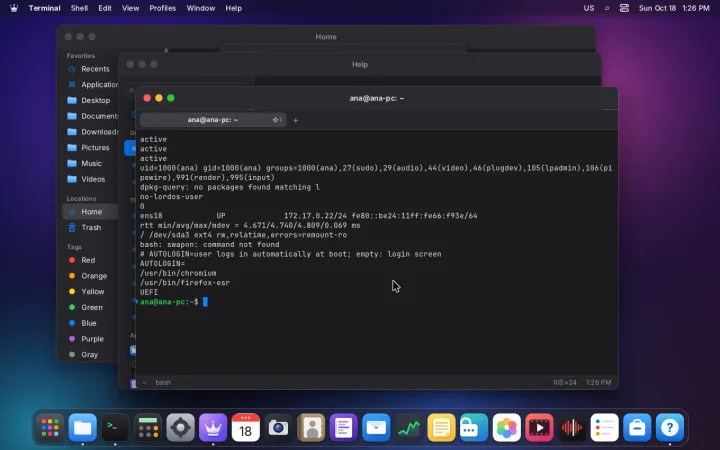Open the red video player dock icon
Viewport: 720px width, 450px height.
[539, 428]
